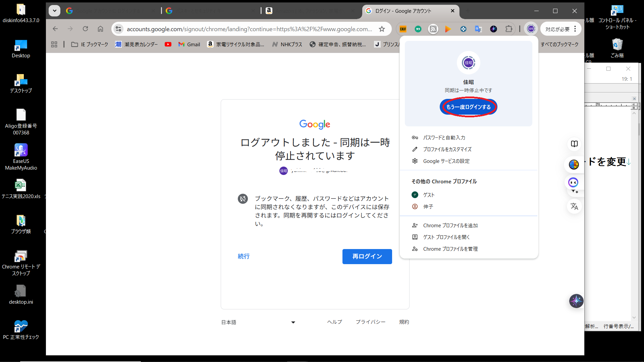Bookmark this page with the star icon
The image size is (644, 362).
[382, 29]
